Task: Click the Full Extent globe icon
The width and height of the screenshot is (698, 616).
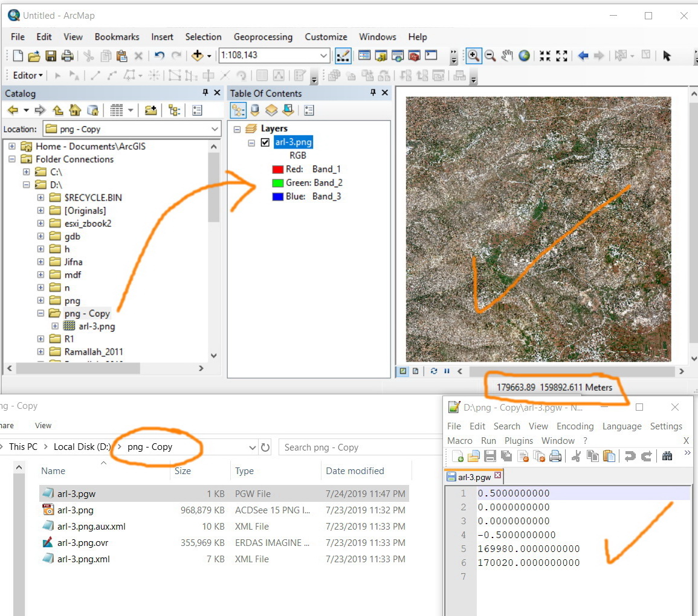Action: coord(524,56)
